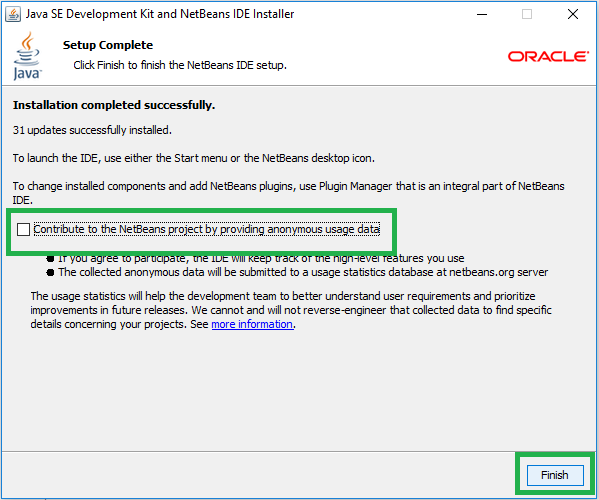Screen dimensions: 599x500
Task: Click the Setup Complete heading
Action: tap(108, 45)
